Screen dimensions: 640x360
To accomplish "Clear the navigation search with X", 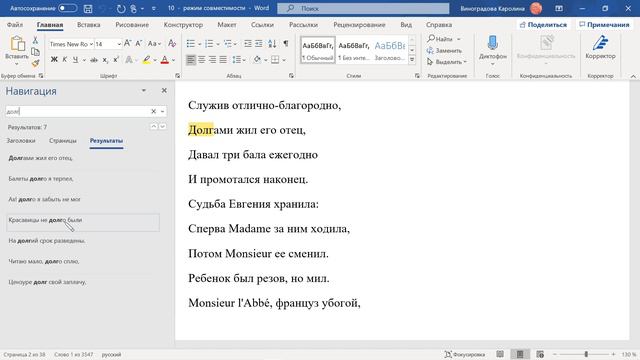I will [153, 111].
